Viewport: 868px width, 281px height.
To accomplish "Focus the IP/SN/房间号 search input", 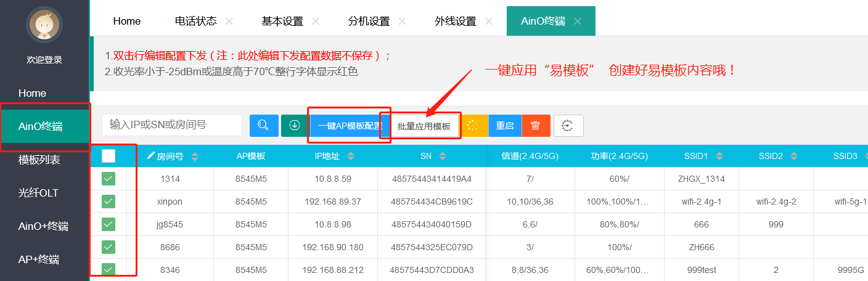I will coord(171,124).
